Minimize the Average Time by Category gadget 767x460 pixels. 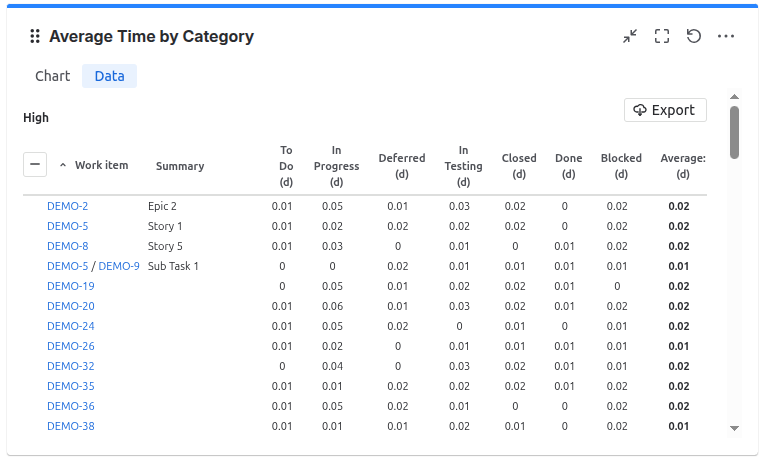pos(630,36)
